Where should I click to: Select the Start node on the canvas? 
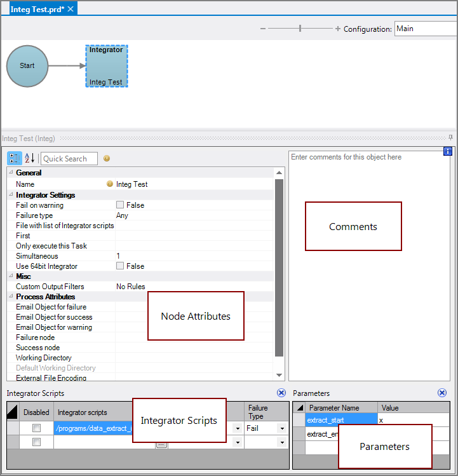pos(27,66)
